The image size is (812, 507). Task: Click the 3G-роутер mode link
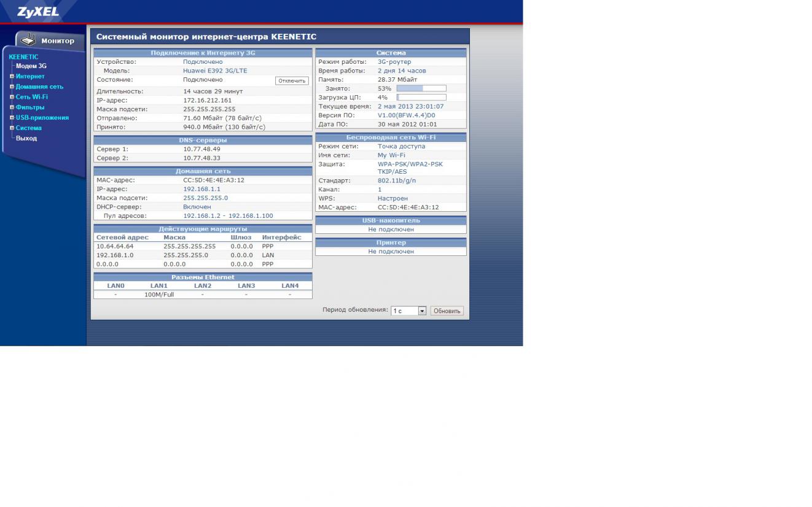(x=394, y=62)
